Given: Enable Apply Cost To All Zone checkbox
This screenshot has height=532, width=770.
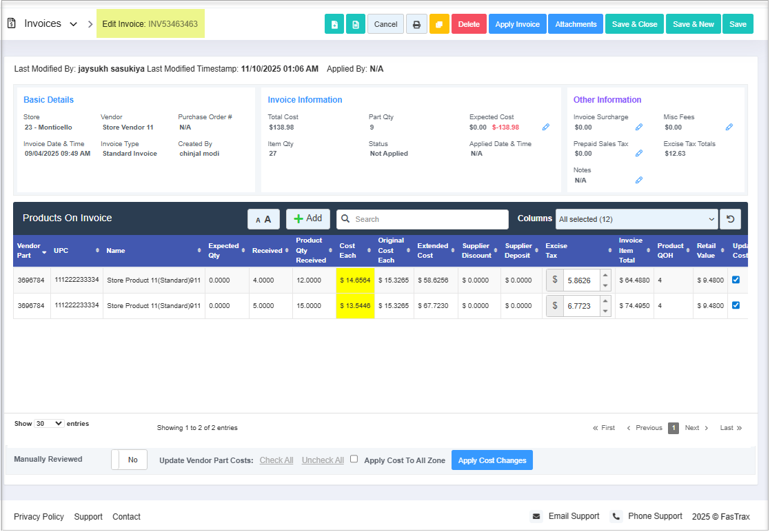Looking at the screenshot, I should click(354, 459).
